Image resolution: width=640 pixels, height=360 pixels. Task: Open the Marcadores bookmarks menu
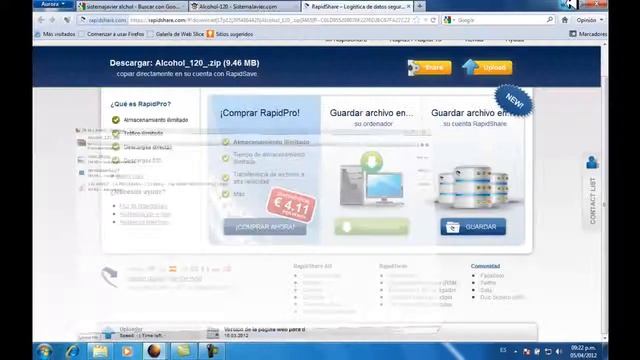(x=588, y=34)
